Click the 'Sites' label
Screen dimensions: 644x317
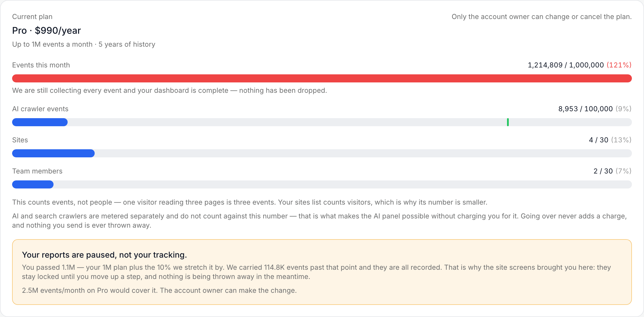pyautogui.click(x=20, y=140)
